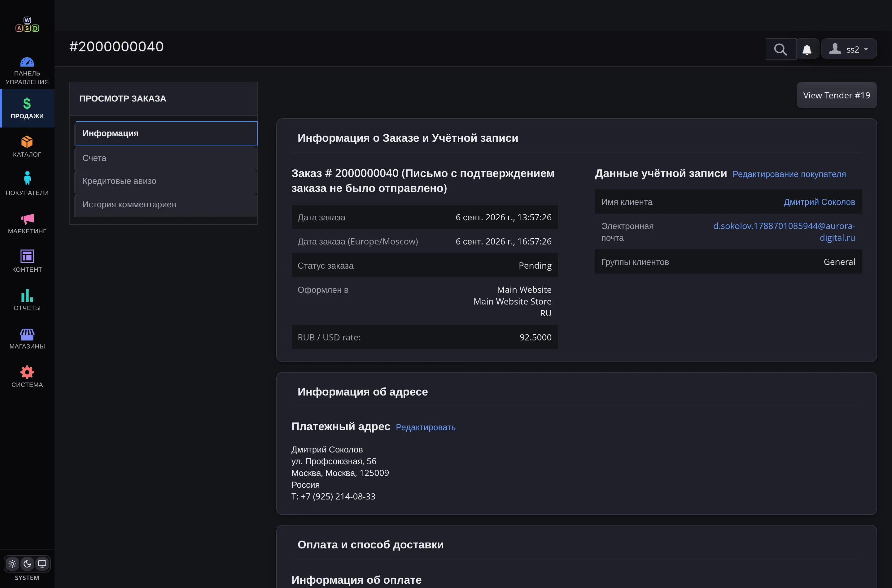892x588 pixels.
Task: Click the search magnifier icon
Action: 780,49
